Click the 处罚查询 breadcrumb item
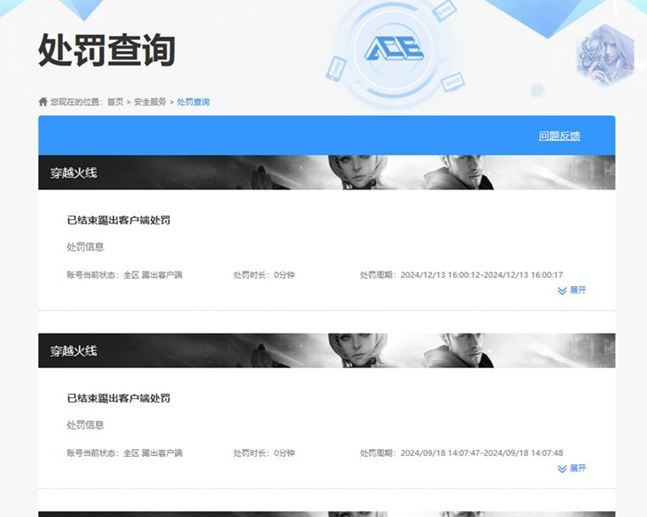Viewport: 647px width, 517px height. tap(193, 102)
